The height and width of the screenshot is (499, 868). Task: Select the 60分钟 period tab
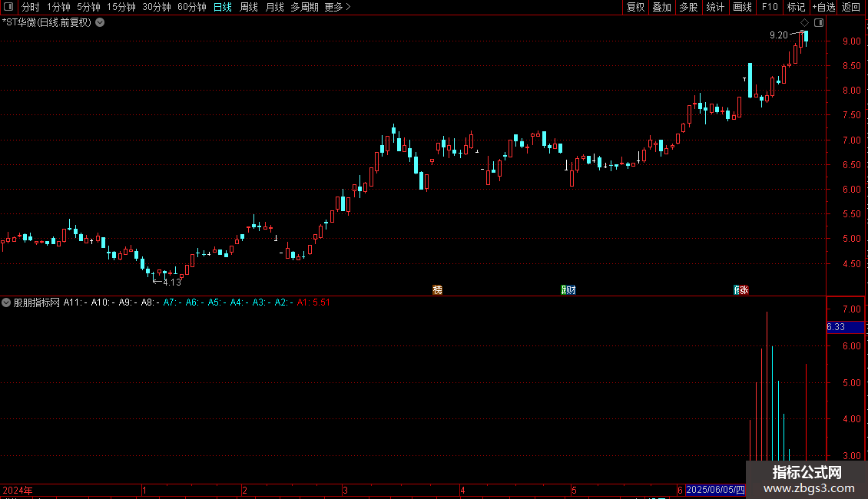click(192, 7)
